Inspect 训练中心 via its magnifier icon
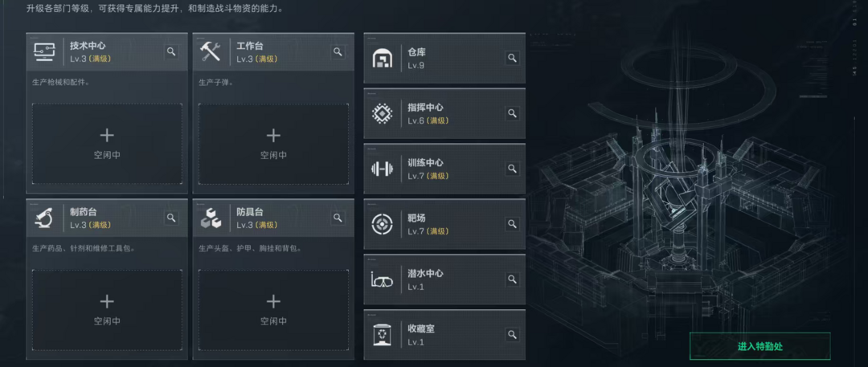Screen dimensions: 868x367 (512, 169)
